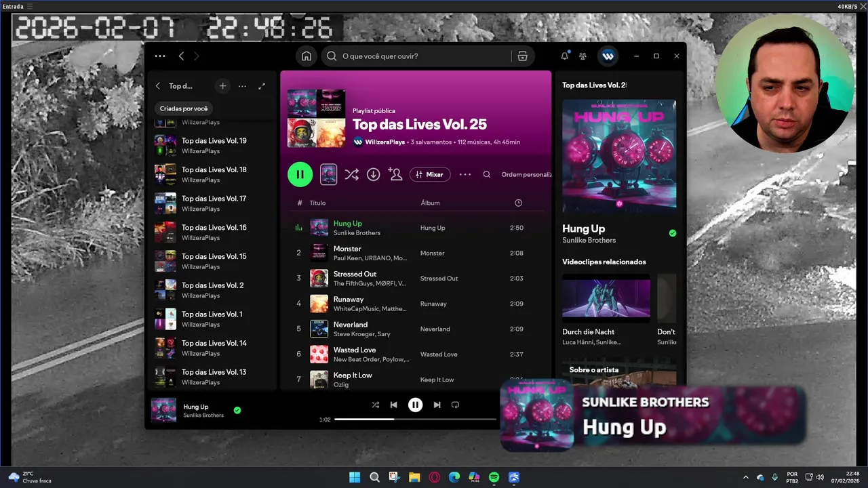This screenshot has height=488, width=868.
Task: Open the Opera browser taskbar icon
Action: pos(434,477)
